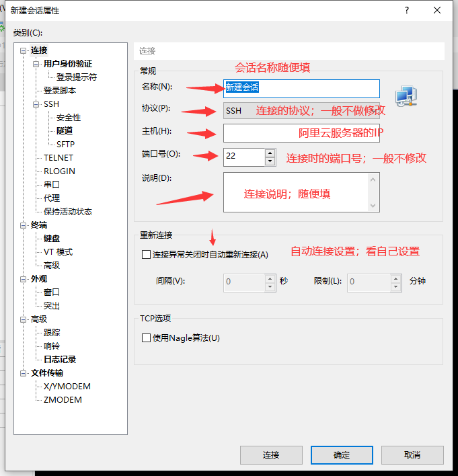This screenshot has height=476, width=458.
Task: Select SFTP tree item
Action: coord(66,144)
